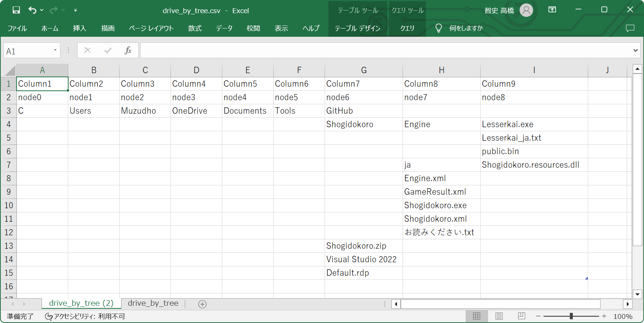Click zoom out minus button

click(538, 316)
